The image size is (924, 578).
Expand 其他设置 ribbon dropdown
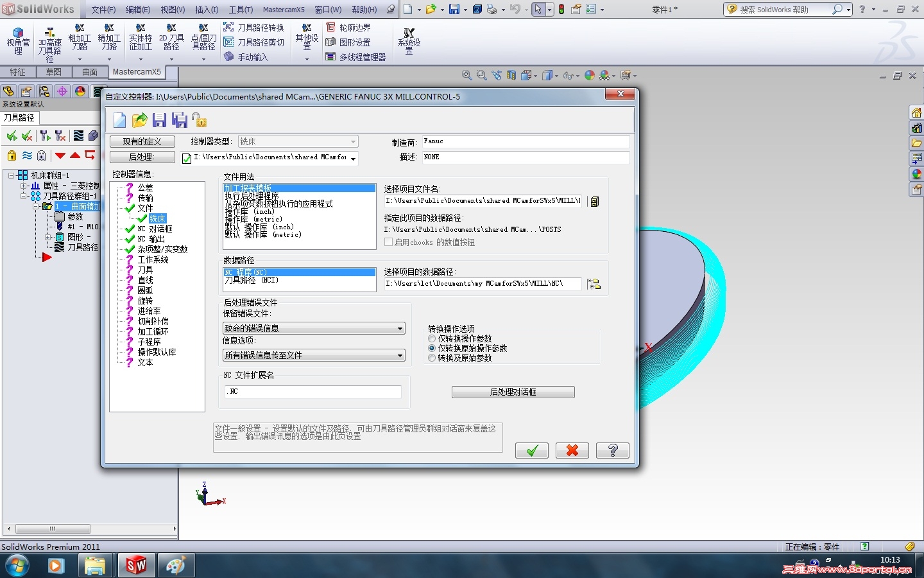pos(307,59)
